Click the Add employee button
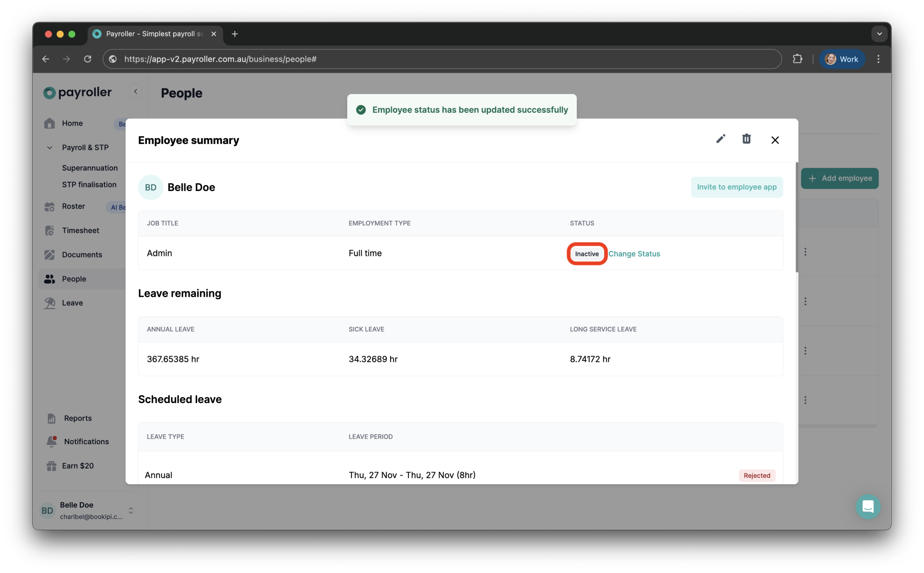The width and height of the screenshot is (924, 573). [x=840, y=178]
